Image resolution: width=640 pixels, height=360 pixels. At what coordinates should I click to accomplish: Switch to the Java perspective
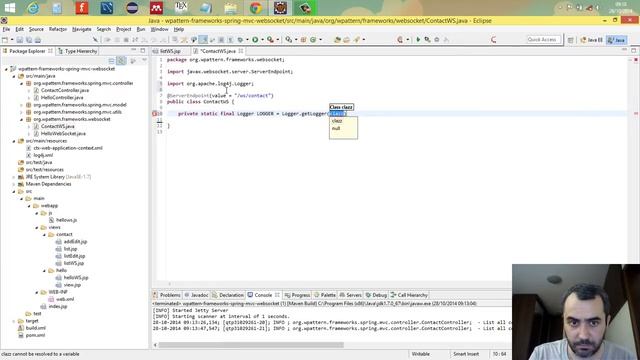(617, 40)
